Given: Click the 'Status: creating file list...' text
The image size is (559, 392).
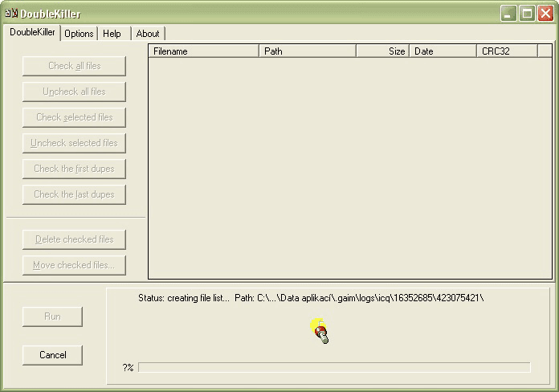Looking at the screenshot, I should tap(184, 298).
